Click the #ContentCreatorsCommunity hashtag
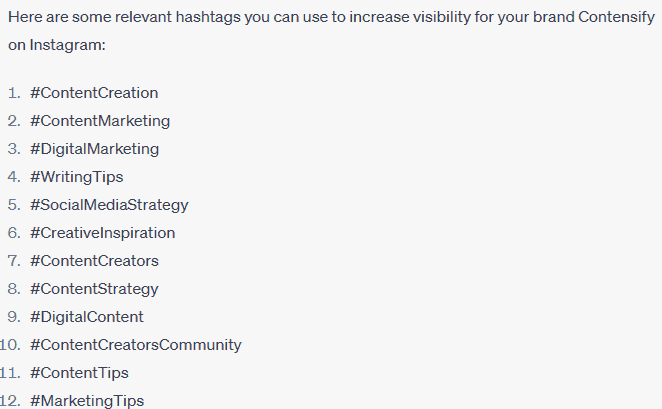 tap(135, 345)
